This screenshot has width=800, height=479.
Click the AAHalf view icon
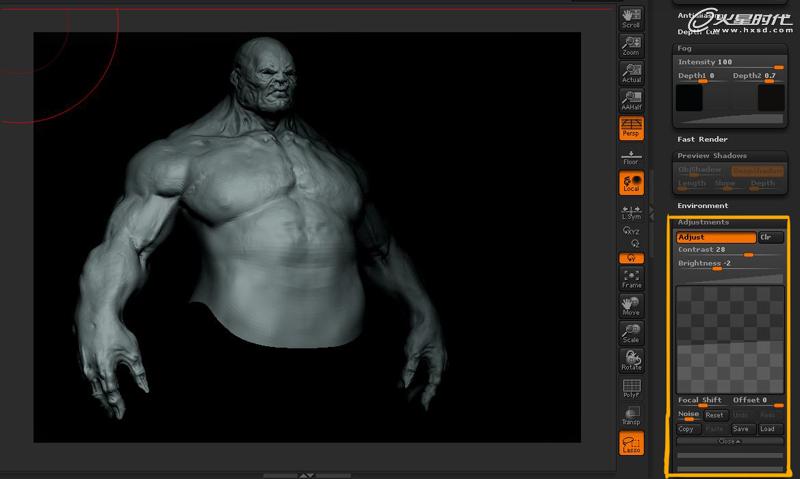point(631,100)
